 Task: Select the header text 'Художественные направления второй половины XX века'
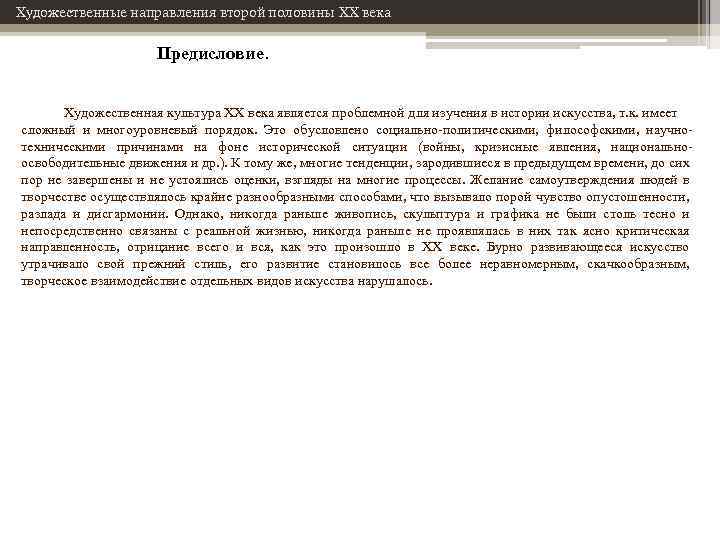point(203,12)
